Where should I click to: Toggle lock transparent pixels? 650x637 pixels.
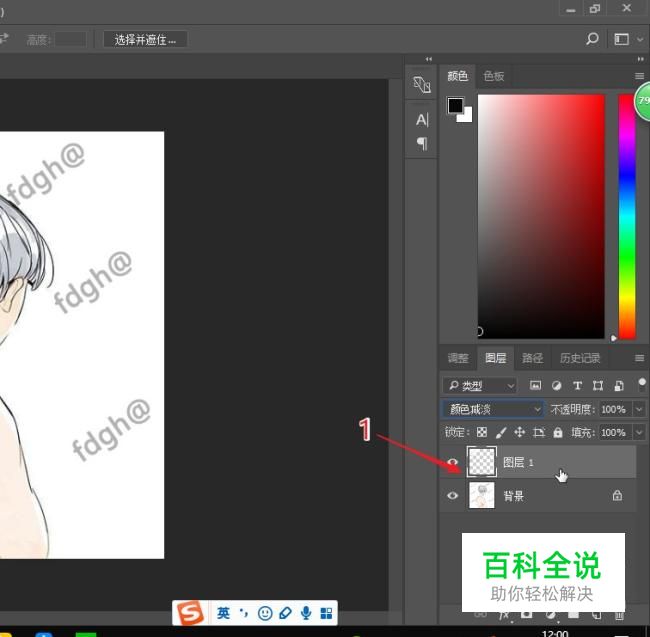click(482, 432)
